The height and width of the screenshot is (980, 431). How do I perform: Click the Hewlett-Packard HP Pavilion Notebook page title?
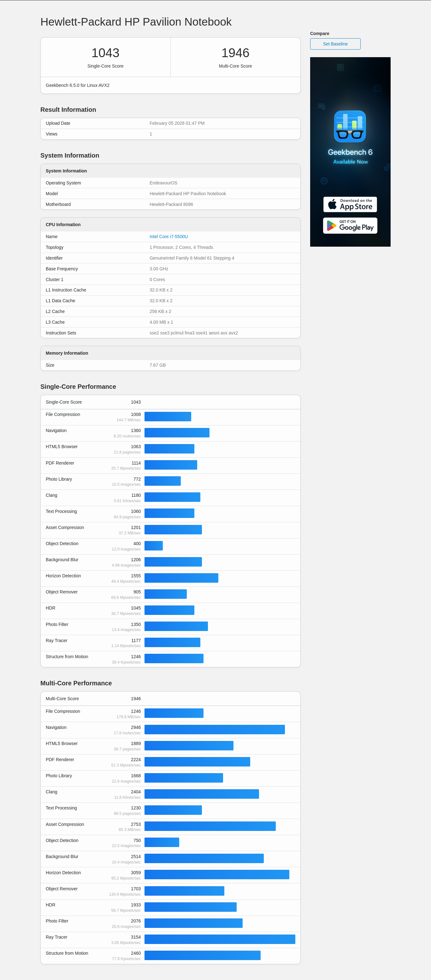136,22
